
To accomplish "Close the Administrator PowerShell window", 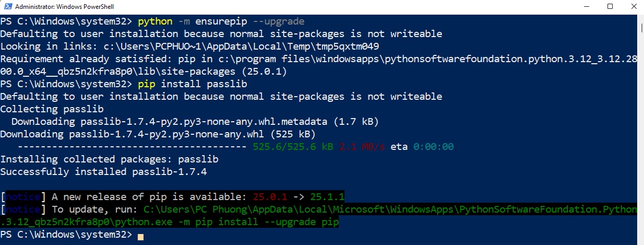I will [x=634, y=7].
